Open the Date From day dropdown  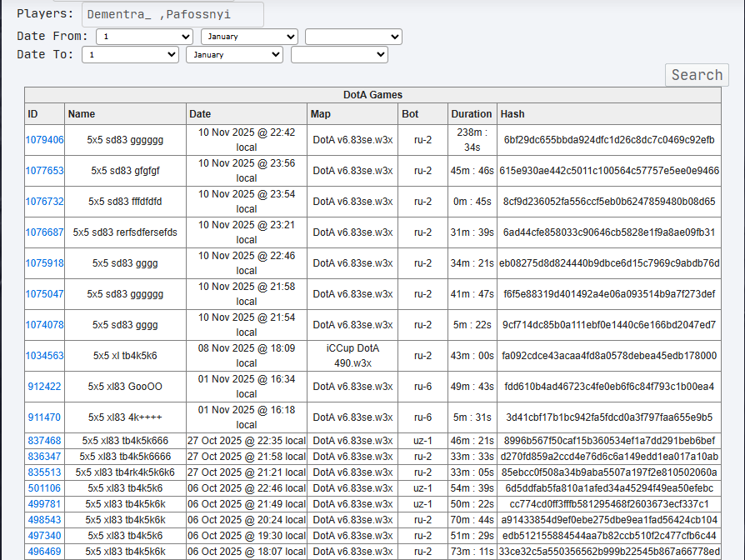pos(144,37)
